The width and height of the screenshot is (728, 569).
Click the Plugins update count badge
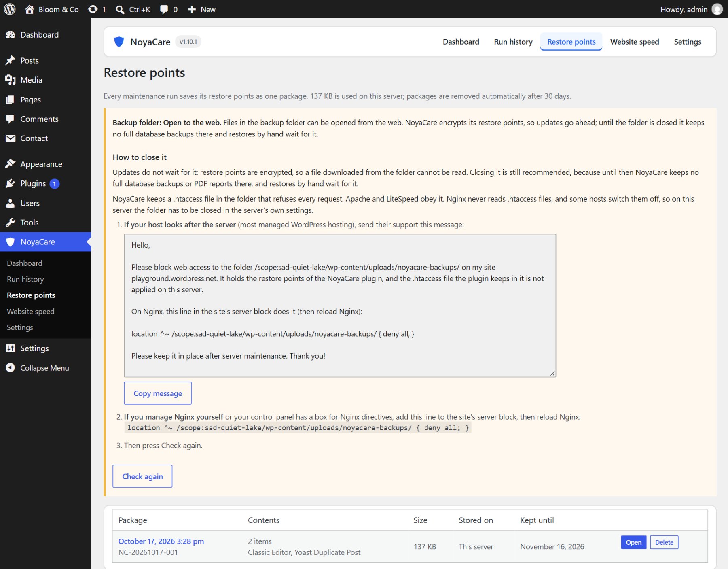[x=55, y=184]
